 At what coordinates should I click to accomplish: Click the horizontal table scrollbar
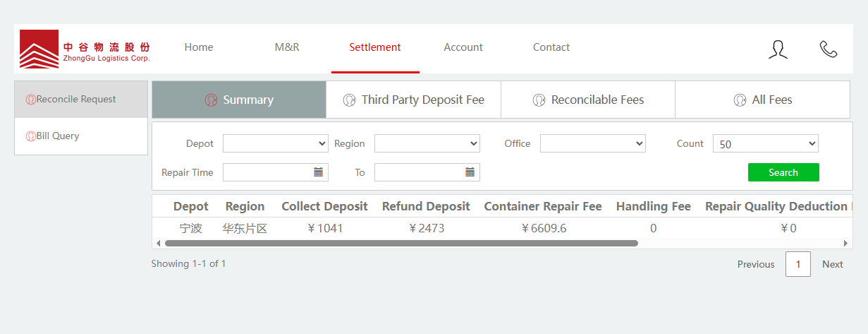click(401, 243)
